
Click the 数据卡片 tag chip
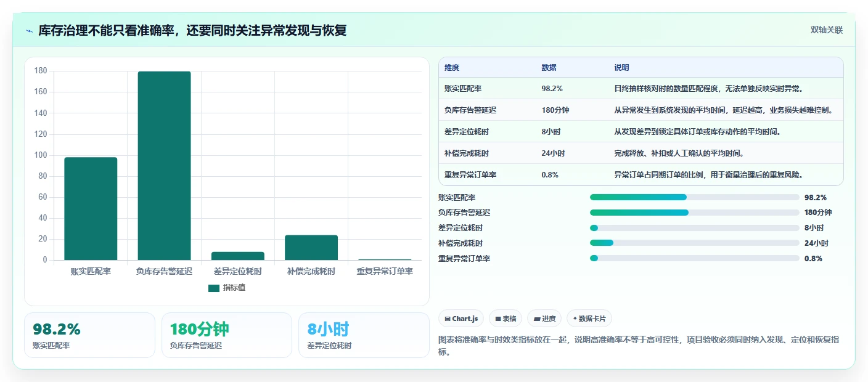pyautogui.click(x=589, y=319)
